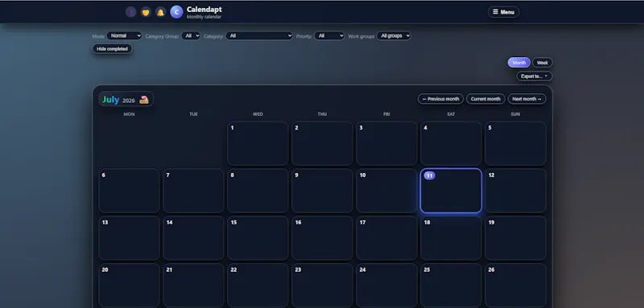Screen dimensions: 644x308
Task: Click the FRI column header
Action: click(386, 114)
